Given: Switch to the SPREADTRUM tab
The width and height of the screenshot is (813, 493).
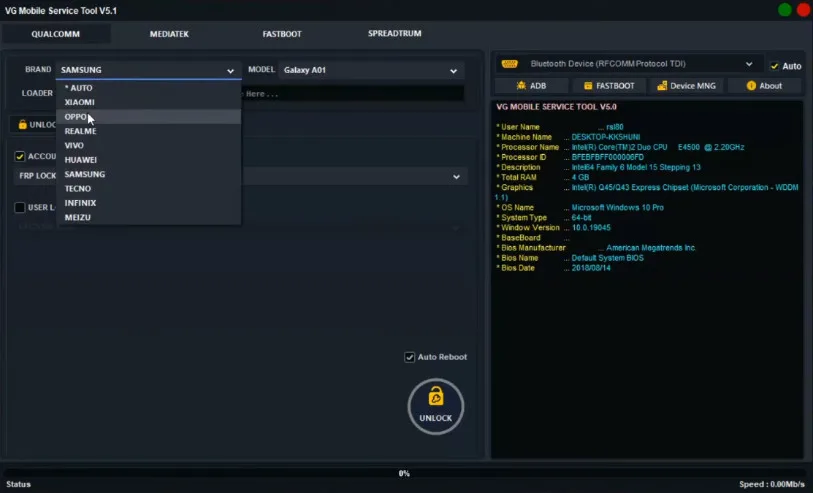Looking at the screenshot, I should pyautogui.click(x=394, y=33).
